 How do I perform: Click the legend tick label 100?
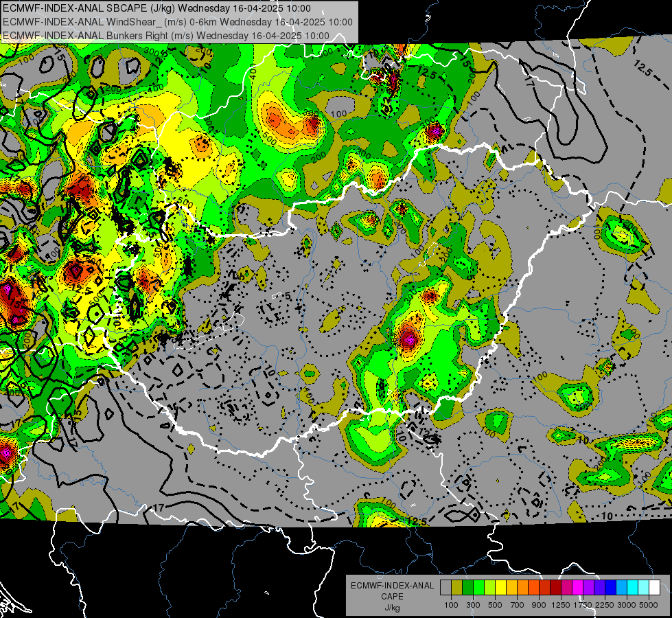(451, 605)
